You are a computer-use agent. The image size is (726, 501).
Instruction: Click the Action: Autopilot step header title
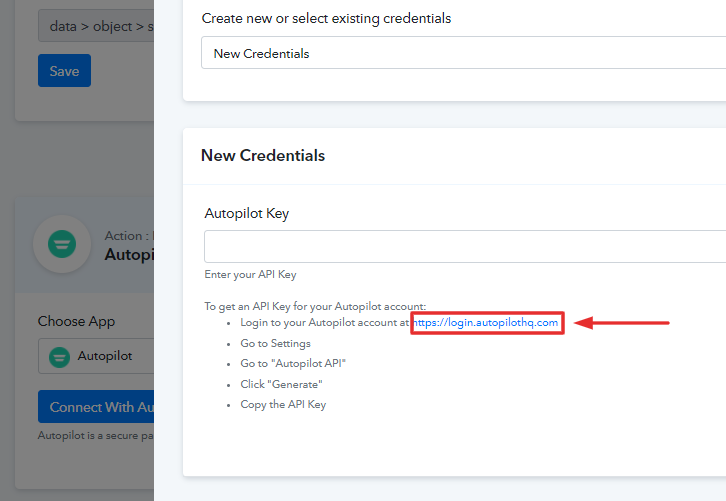coord(129,245)
